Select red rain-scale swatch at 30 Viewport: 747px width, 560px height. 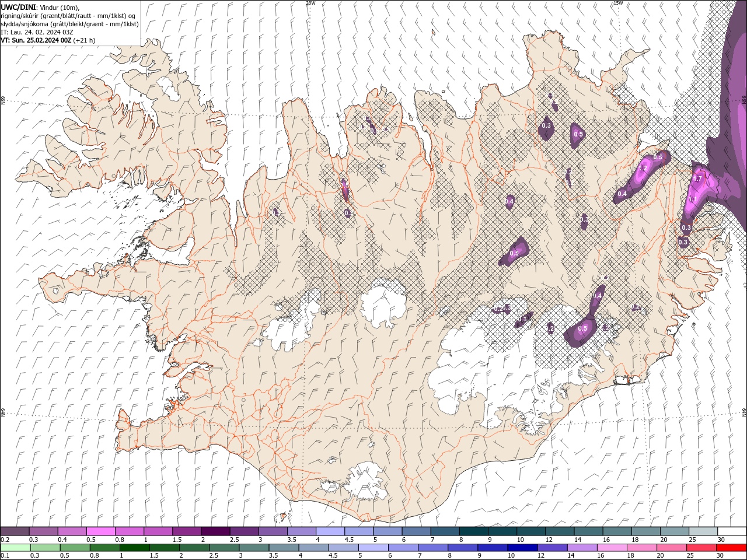(x=731, y=548)
